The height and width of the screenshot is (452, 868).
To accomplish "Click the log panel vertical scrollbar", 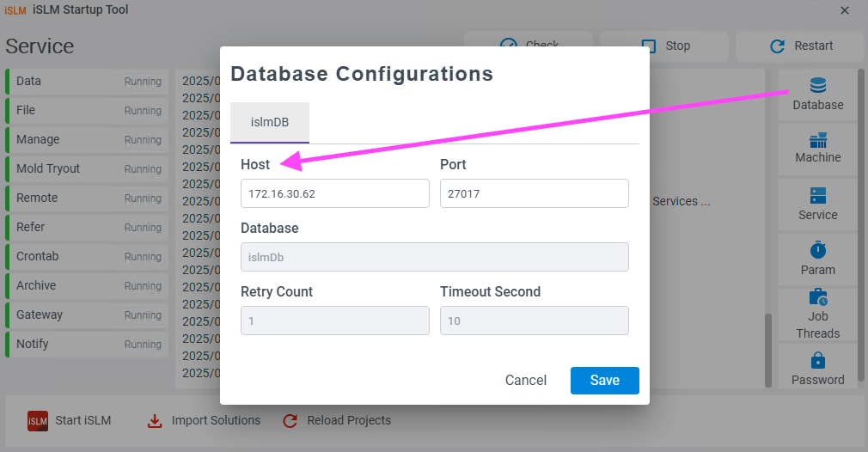I will 767,351.
